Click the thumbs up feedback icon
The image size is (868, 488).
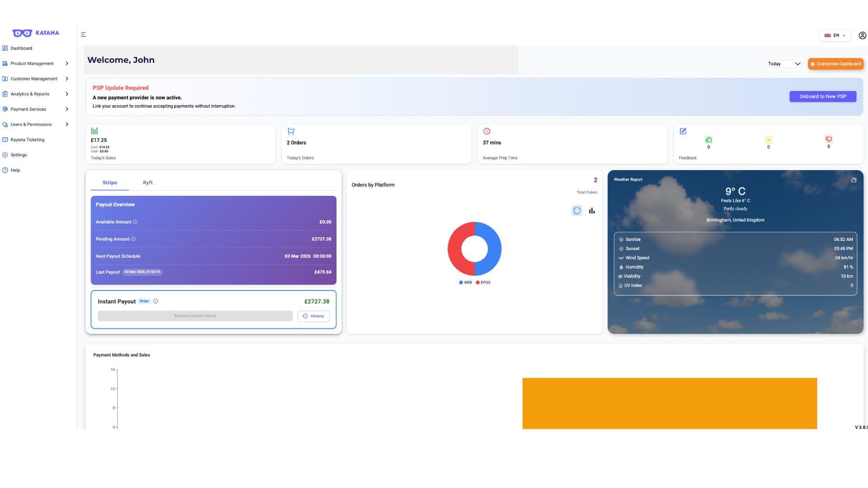(708, 140)
